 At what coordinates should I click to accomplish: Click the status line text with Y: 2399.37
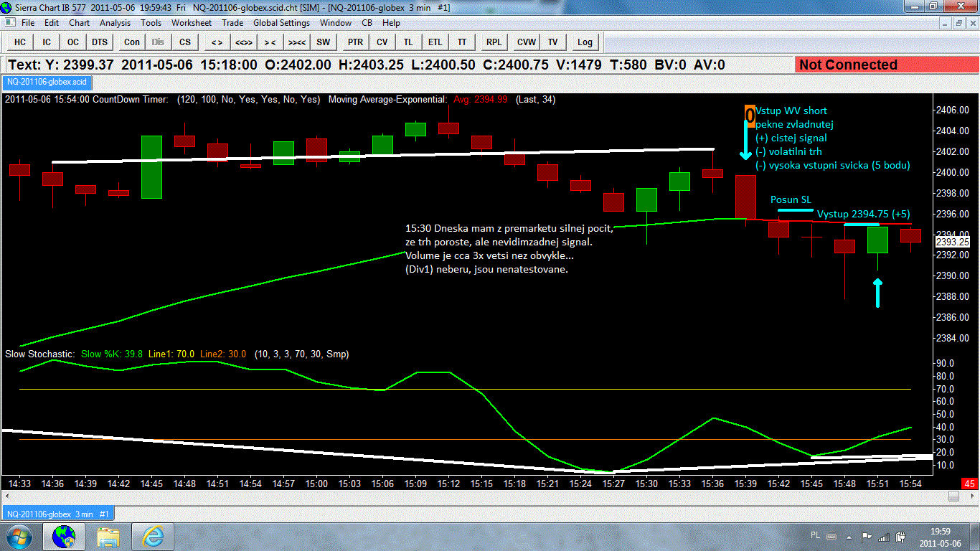tap(366, 65)
